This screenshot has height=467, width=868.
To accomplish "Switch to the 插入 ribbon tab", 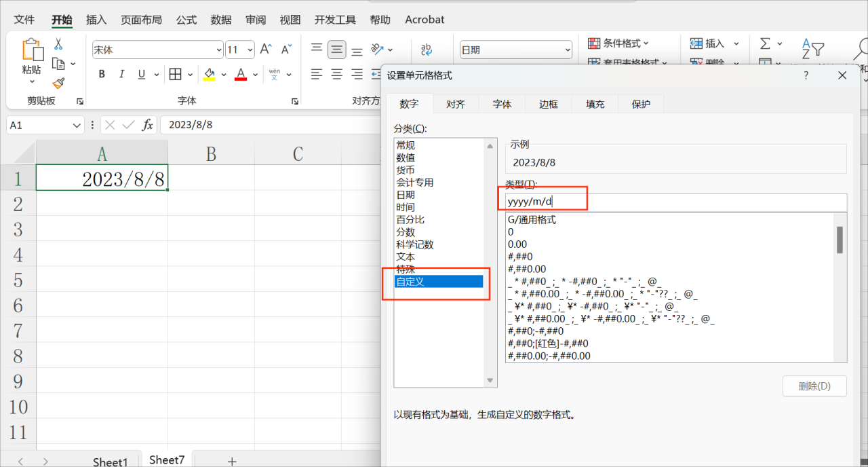I will coord(96,20).
